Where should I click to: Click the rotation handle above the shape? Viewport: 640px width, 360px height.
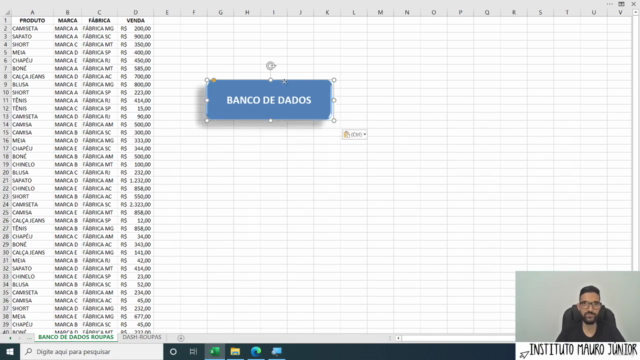click(x=271, y=66)
